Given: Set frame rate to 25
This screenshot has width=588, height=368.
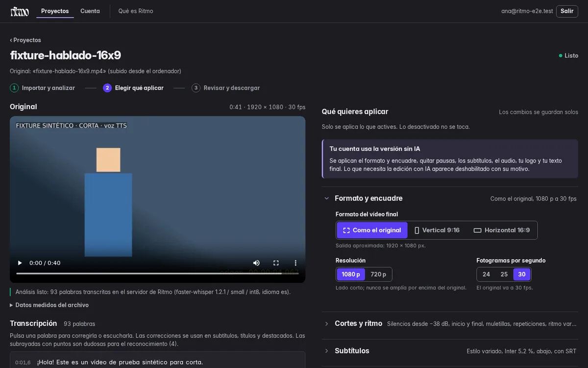Looking at the screenshot, I should click(504, 274).
